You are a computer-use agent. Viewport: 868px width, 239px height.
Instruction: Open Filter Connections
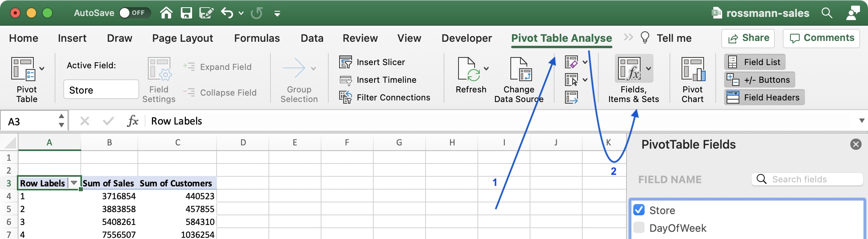point(385,97)
